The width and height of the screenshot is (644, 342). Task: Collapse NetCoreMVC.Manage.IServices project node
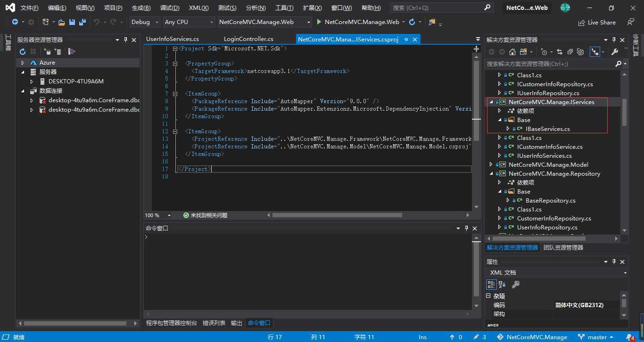tap(491, 102)
